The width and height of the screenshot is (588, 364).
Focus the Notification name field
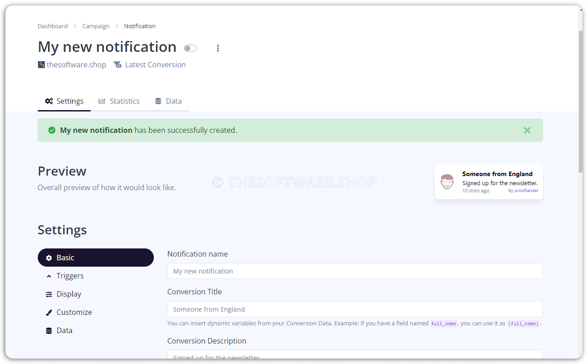pyautogui.click(x=355, y=271)
